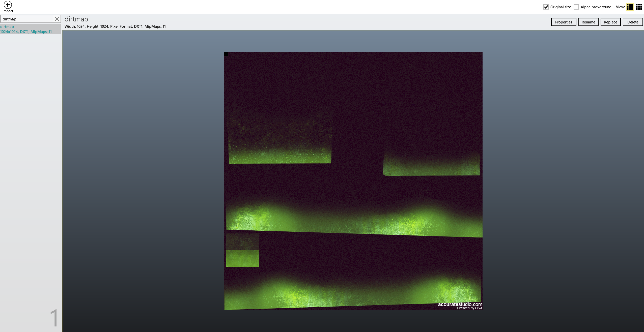
Task: Click the Replace texture button
Action: [x=610, y=22]
